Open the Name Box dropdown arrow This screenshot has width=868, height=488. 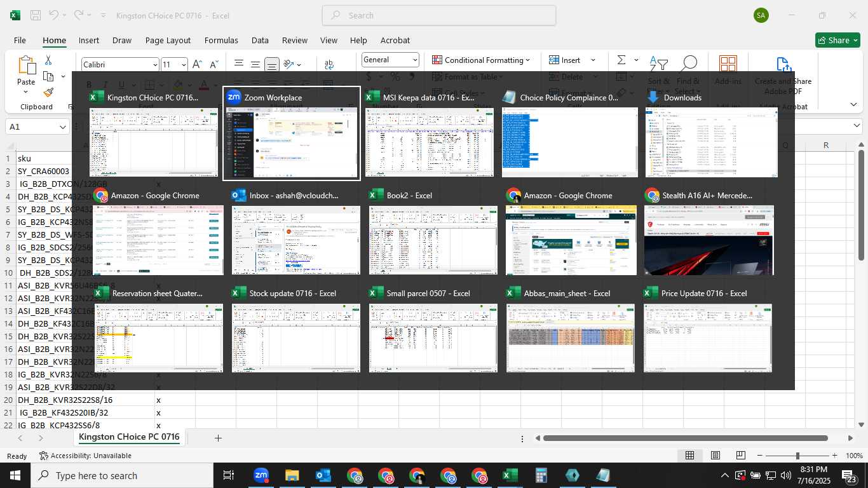(63, 127)
